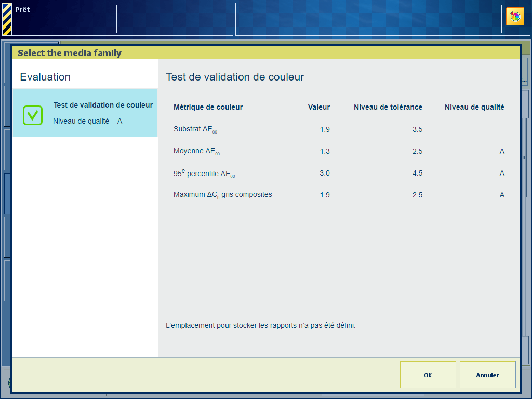Click the "Niveau de tolérance" column header
Viewport: 532px width, 399px height.
point(388,108)
